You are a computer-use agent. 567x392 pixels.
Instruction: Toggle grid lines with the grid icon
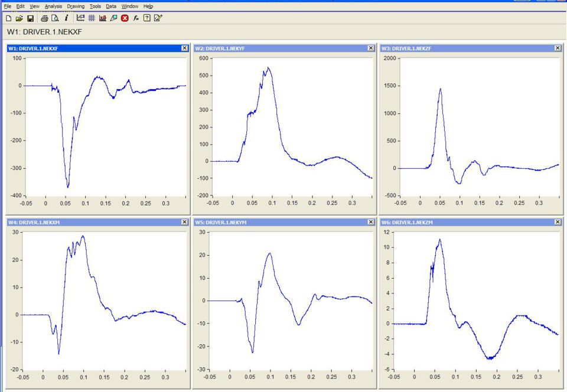tap(92, 18)
